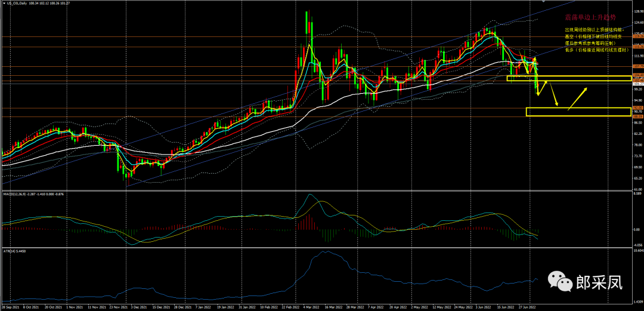Click the OHLC values 100.34 102.12 100.26 101.27
644x311 pixels.
(x=49, y=4)
